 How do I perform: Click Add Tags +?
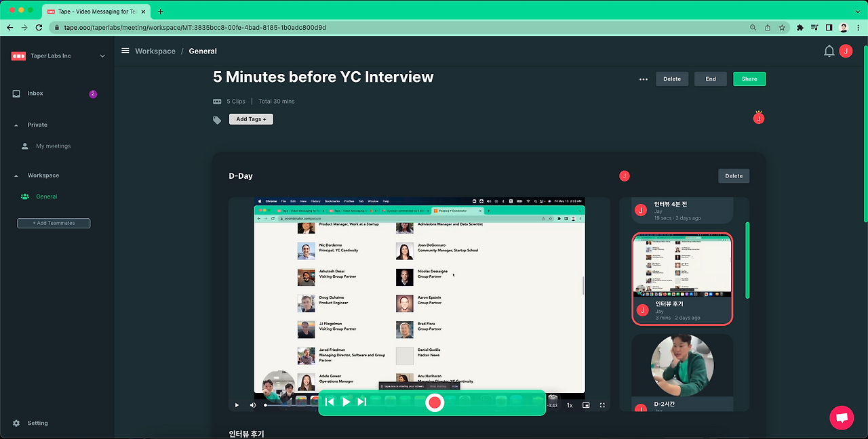pyautogui.click(x=251, y=119)
